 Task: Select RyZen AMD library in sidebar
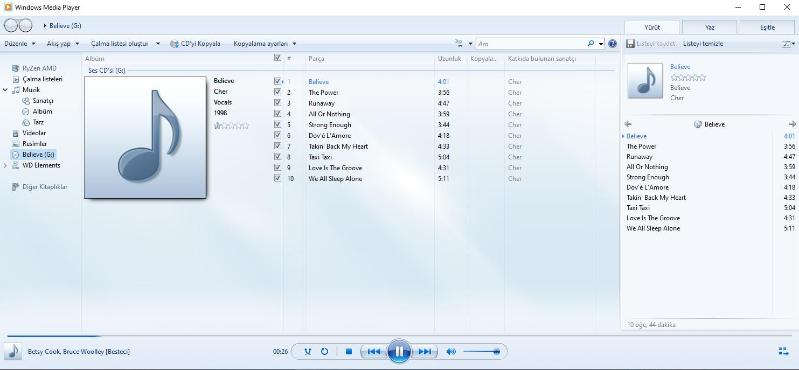(x=34, y=68)
